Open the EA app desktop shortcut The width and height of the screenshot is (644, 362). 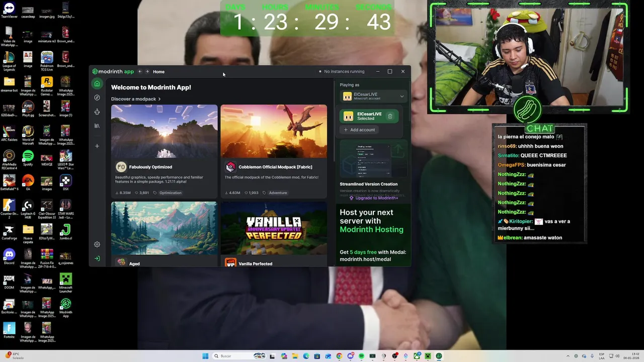point(28,183)
